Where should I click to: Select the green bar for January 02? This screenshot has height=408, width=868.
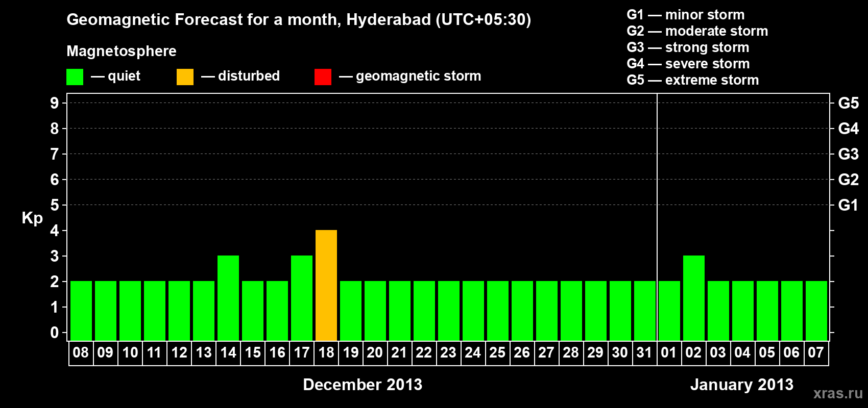pos(694,298)
